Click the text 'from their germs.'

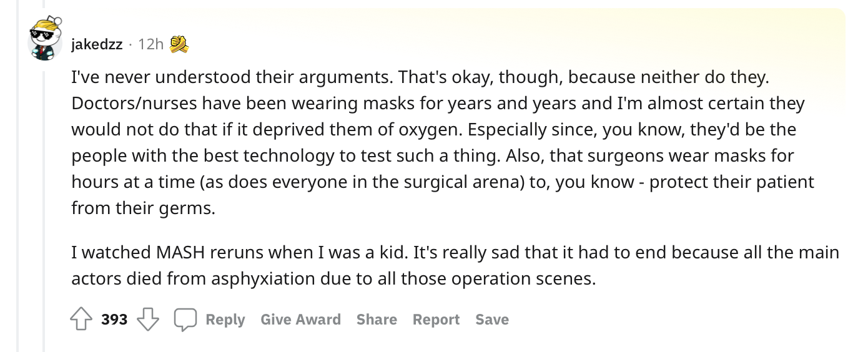click(143, 208)
